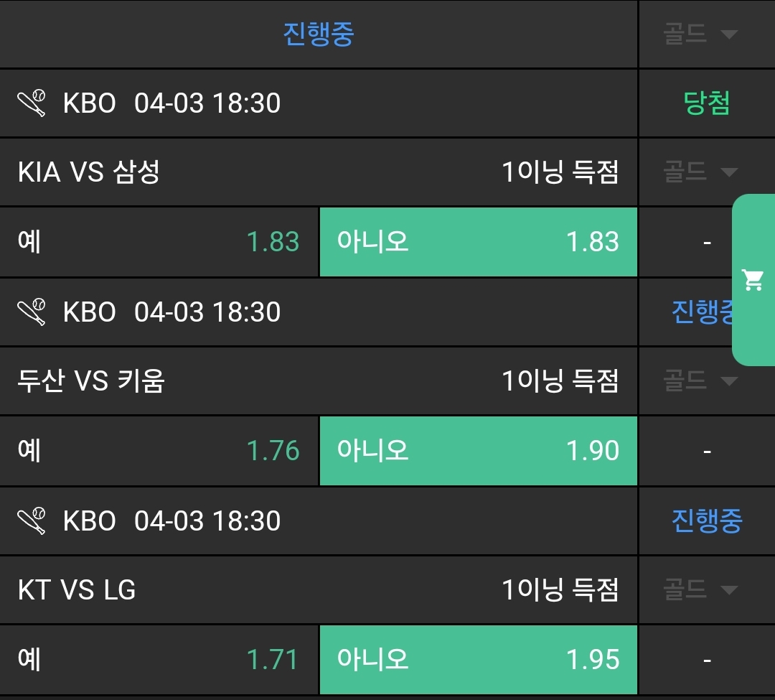Screen dimensions: 775x700
Task: Click baseball icon for 두산 VS 키움 match
Action: click(x=32, y=312)
